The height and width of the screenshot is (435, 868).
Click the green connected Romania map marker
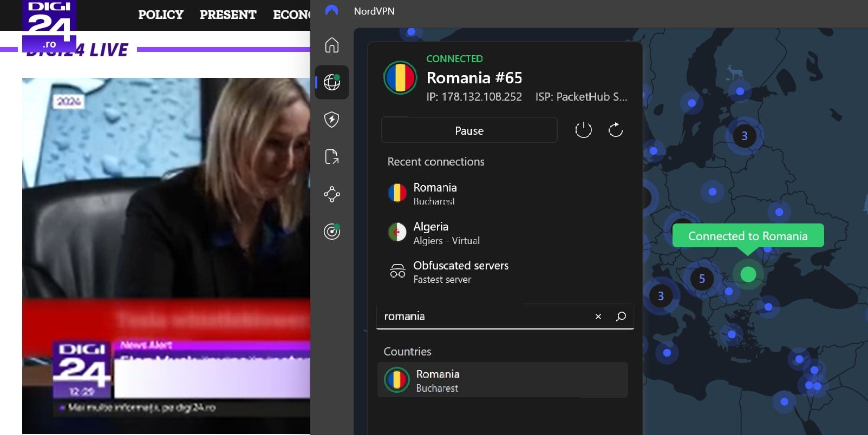click(748, 274)
